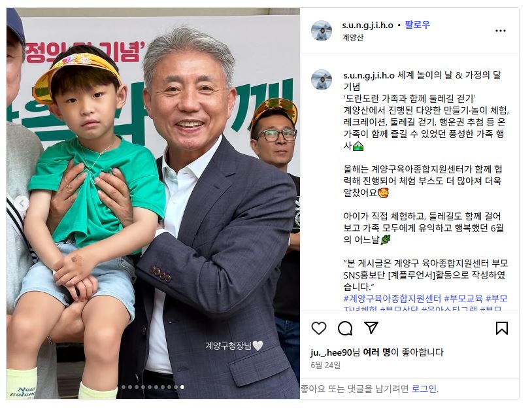This screenshot has width=532, height=408.
Task: Open comments with speech bubble icon
Action: tap(345, 328)
